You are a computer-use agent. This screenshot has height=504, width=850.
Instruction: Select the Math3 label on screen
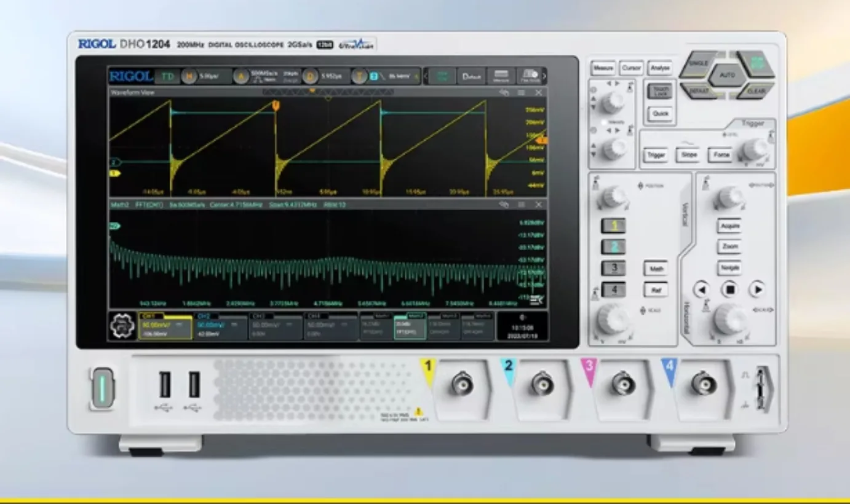(443, 326)
